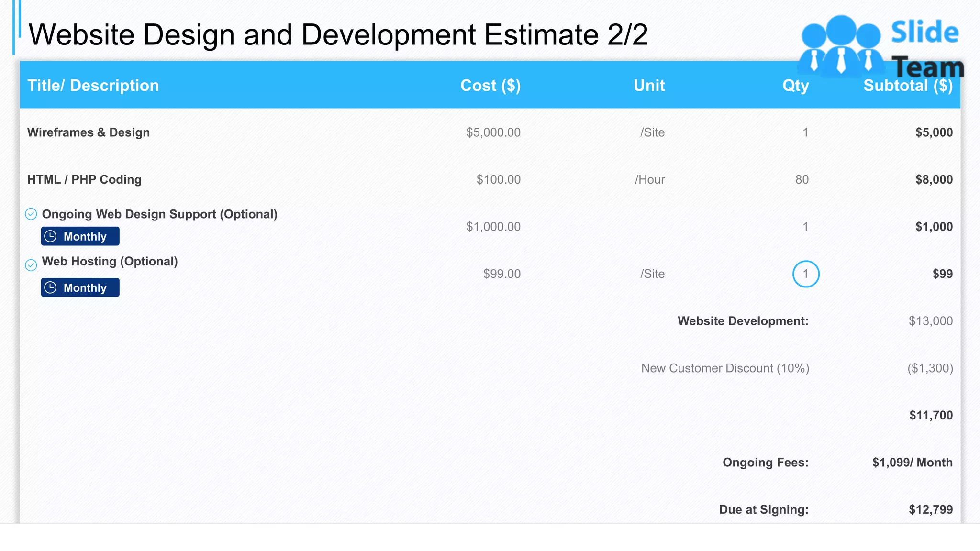This screenshot has width=980, height=551.
Task: Click the Due at Signing: label
Action: click(x=764, y=510)
